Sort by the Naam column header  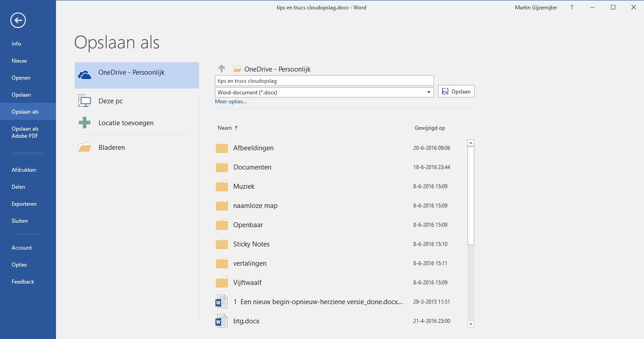[x=225, y=128]
